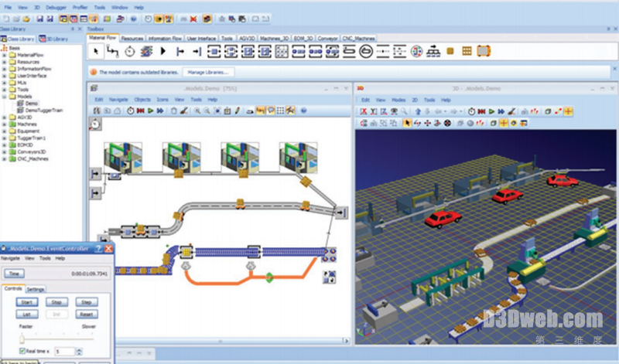Collapse the Models folder in the tree
Viewport: 619px width, 364px height.
(5, 96)
